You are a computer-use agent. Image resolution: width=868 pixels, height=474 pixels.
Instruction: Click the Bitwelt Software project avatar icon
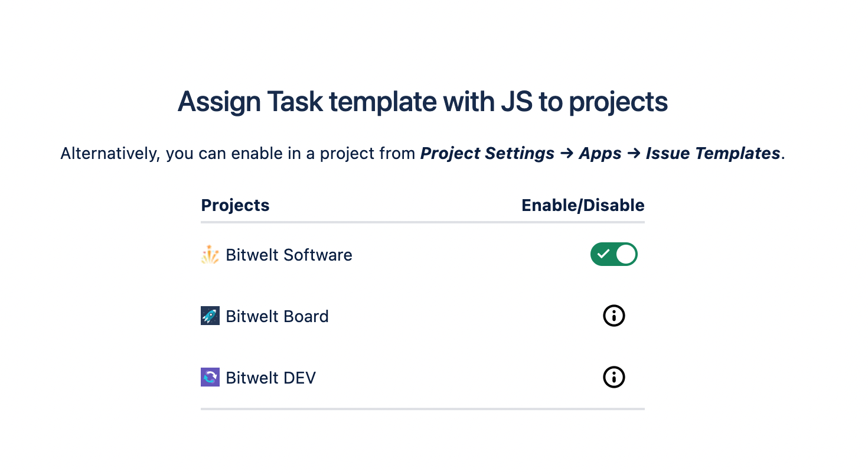[x=210, y=255]
